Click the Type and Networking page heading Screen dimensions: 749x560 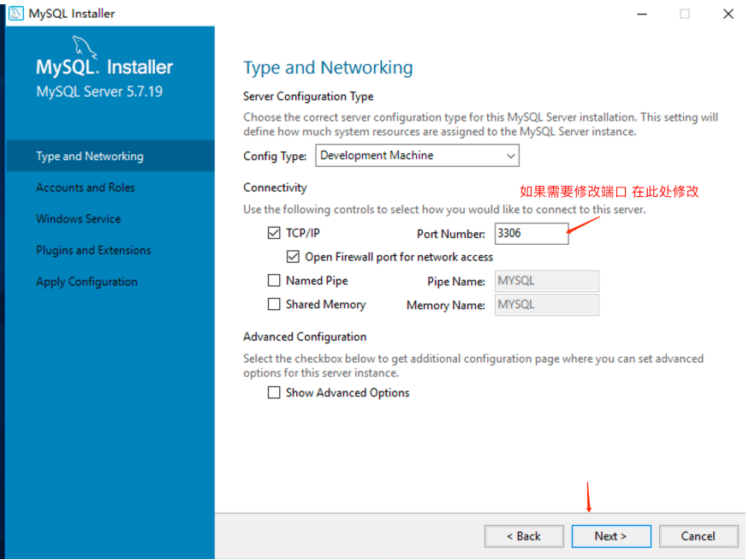328,68
